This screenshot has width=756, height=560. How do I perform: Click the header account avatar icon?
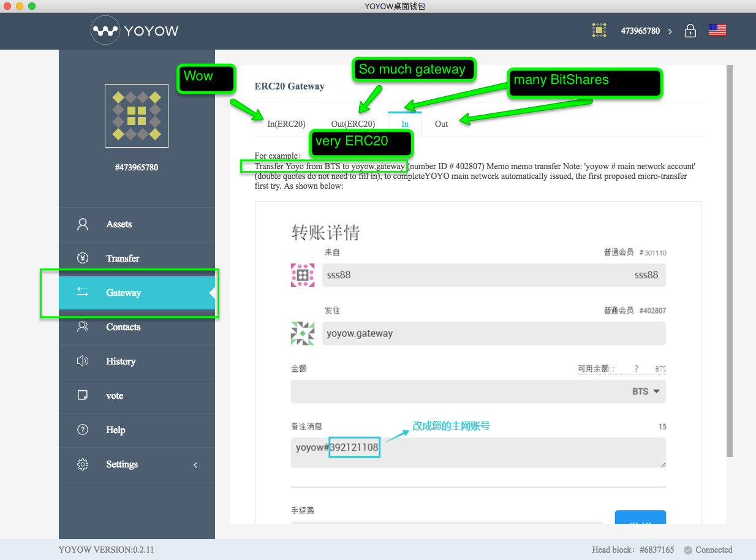click(599, 30)
